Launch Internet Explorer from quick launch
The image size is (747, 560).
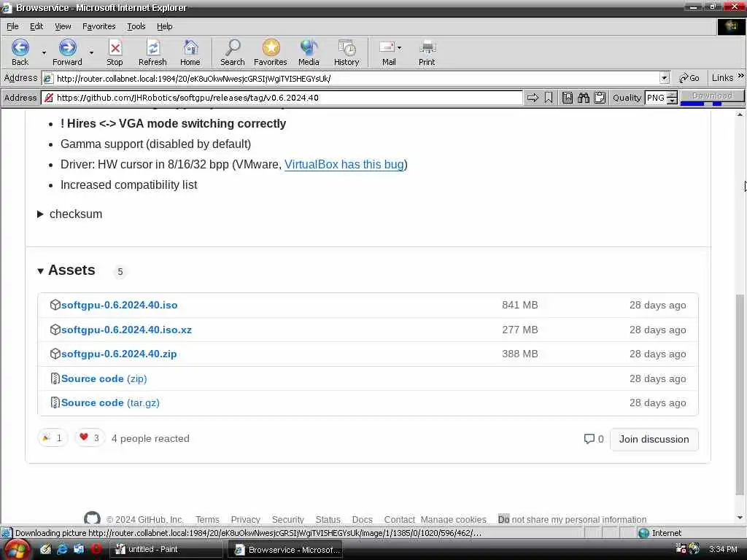coord(62,549)
